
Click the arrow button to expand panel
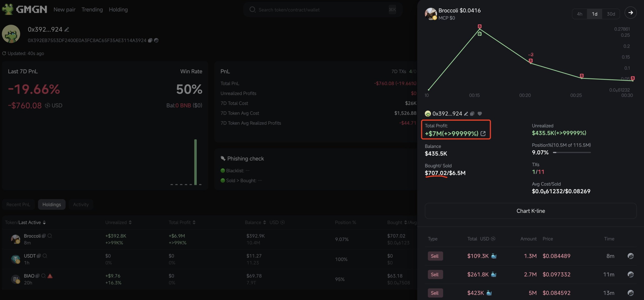(630, 13)
